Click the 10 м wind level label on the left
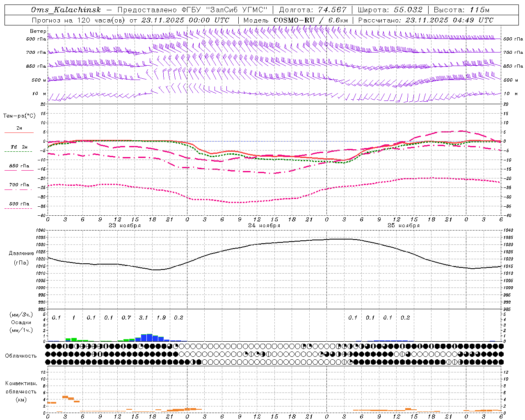 coord(39,94)
